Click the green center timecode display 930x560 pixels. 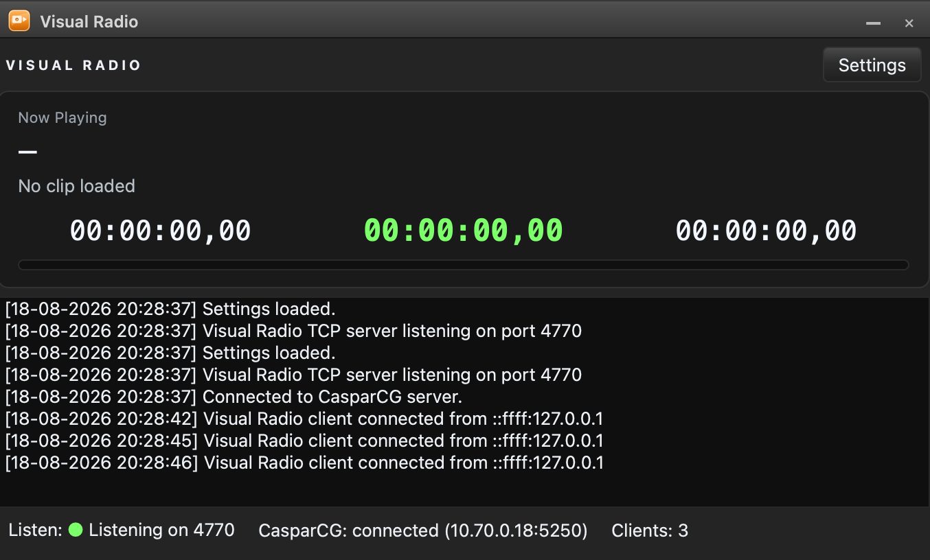pyautogui.click(x=464, y=231)
